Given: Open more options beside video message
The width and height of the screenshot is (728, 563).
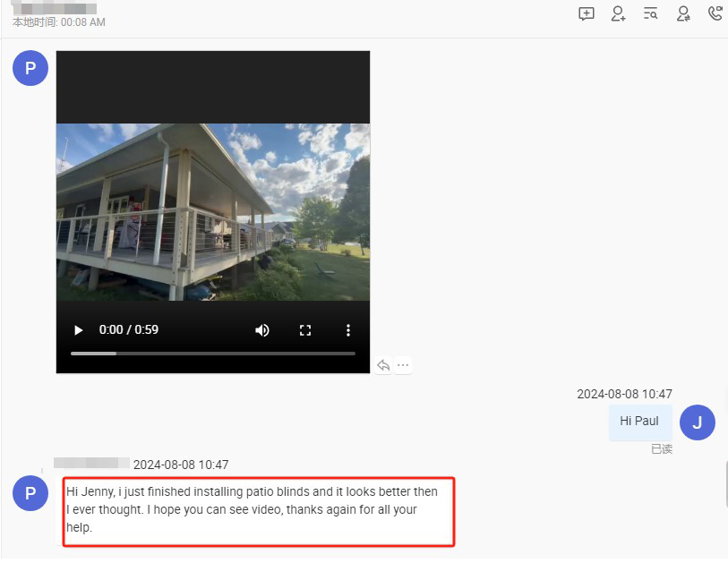Looking at the screenshot, I should pyautogui.click(x=403, y=365).
